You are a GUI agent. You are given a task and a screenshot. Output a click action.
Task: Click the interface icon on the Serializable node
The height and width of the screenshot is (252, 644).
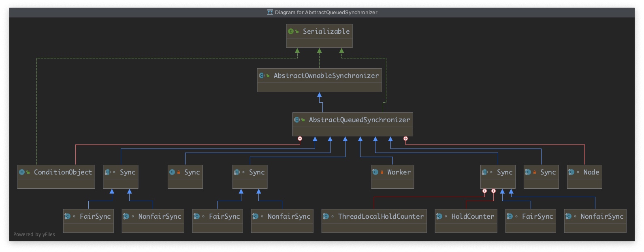290,31
